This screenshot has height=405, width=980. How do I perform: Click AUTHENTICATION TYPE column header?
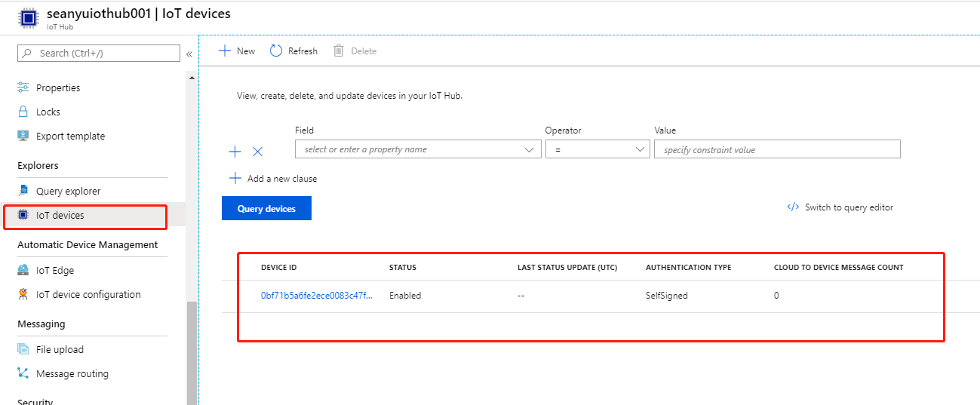[x=688, y=268]
